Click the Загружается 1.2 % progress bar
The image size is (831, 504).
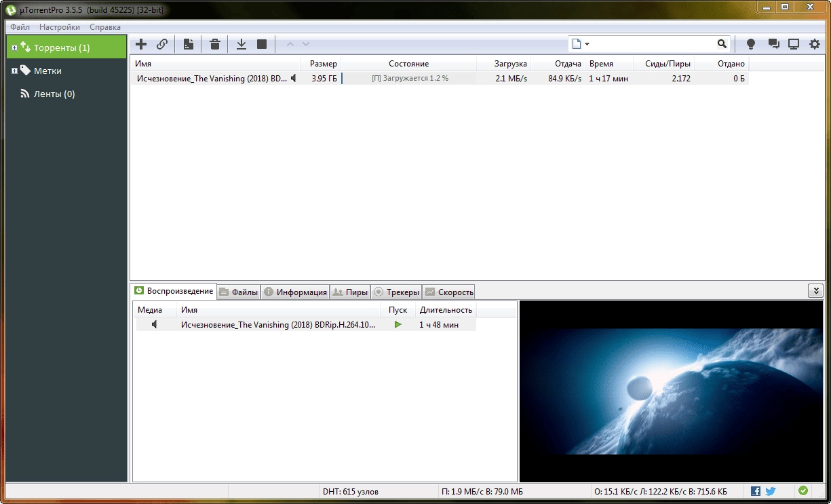tap(409, 79)
